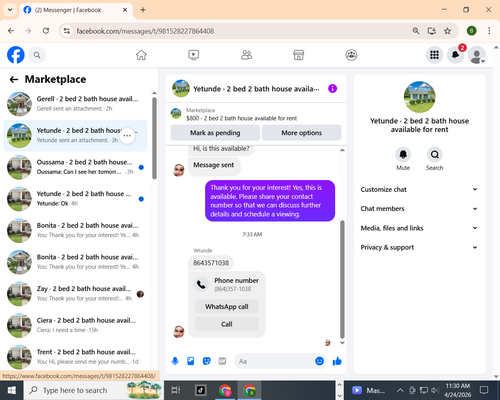Go back using the Marketplace back arrow

point(14,79)
